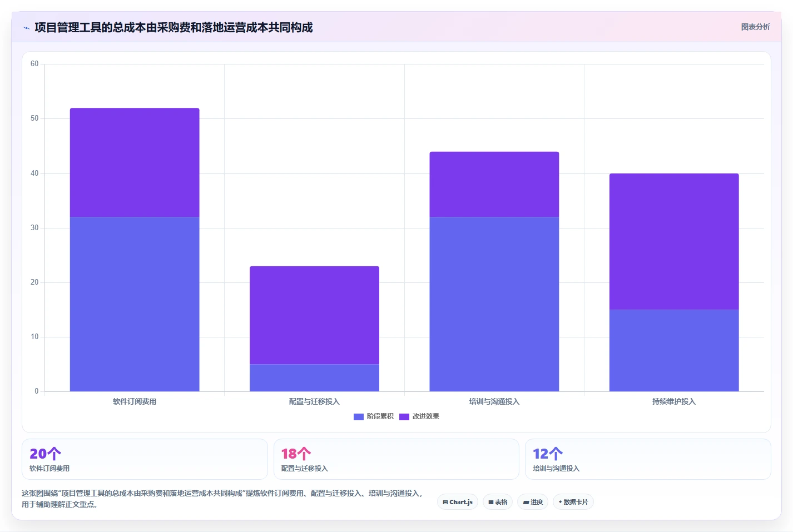Click the small icon before the chart title

26,28
